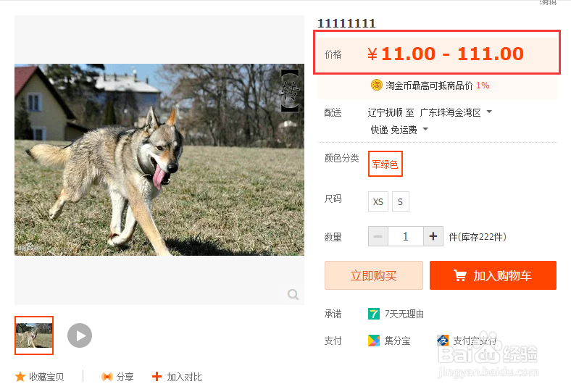571x392 pixels.
Task: Click the Alipay payment icon
Action: click(x=443, y=341)
